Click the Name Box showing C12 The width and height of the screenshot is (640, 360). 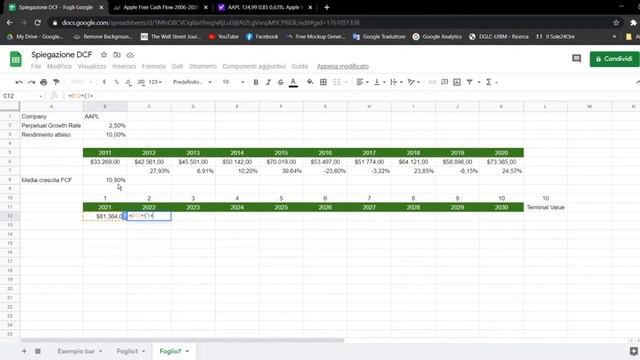pos(22,96)
